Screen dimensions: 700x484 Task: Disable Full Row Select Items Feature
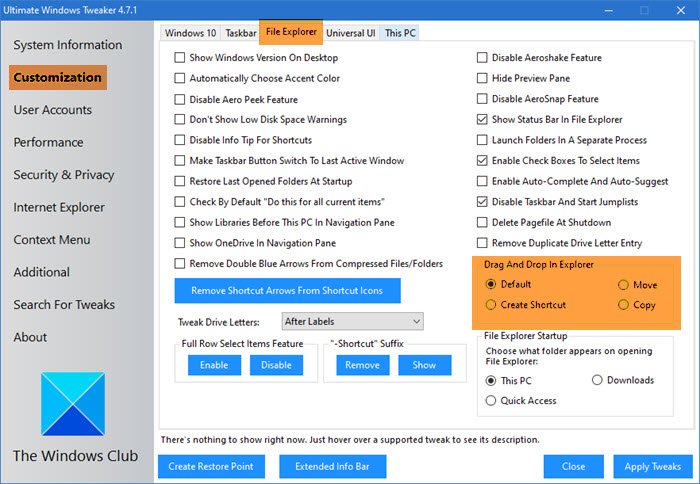(276, 365)
